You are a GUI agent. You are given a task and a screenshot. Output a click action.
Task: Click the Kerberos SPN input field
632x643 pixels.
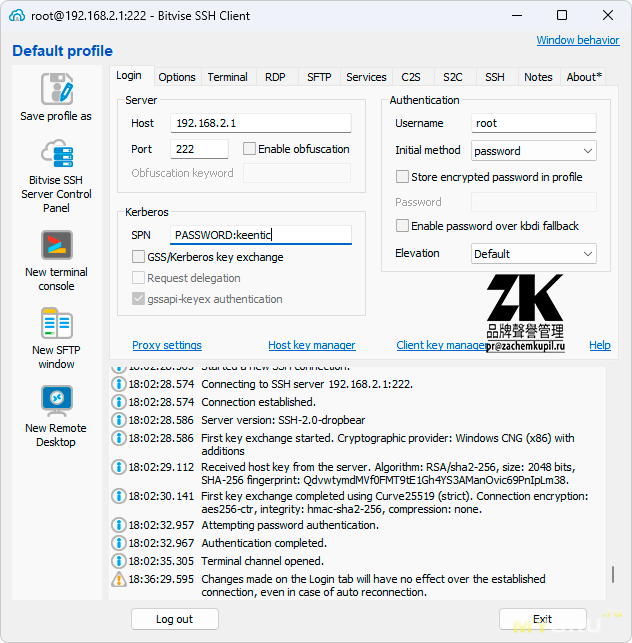point(261,235)
